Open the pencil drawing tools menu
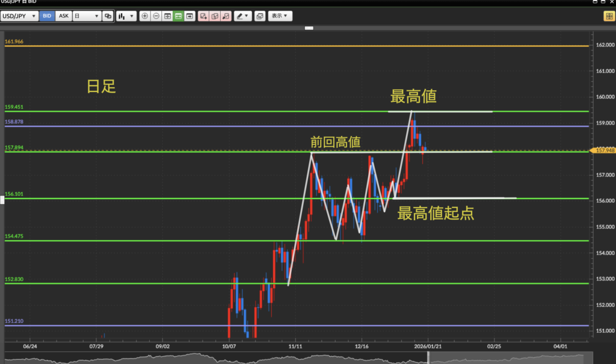 coord(243,16)
